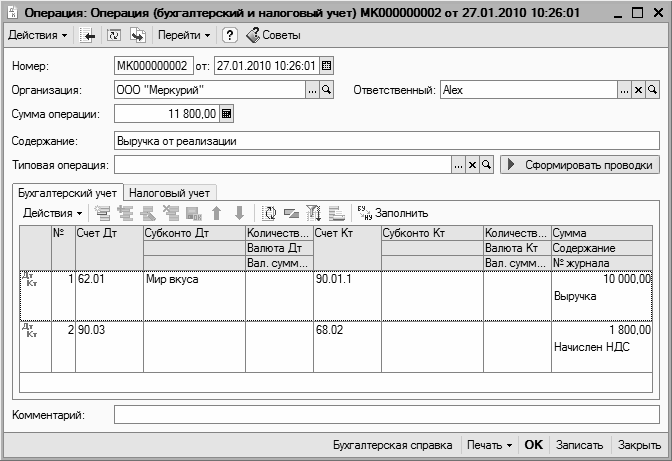Select the Бухгалтерский учет tab
Viewport: 672px width, 461px height.
tap(68, 192)
